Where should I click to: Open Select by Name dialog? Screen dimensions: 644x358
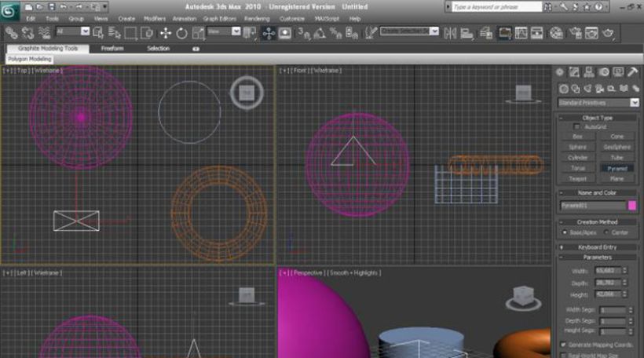(x=115, y=33)
